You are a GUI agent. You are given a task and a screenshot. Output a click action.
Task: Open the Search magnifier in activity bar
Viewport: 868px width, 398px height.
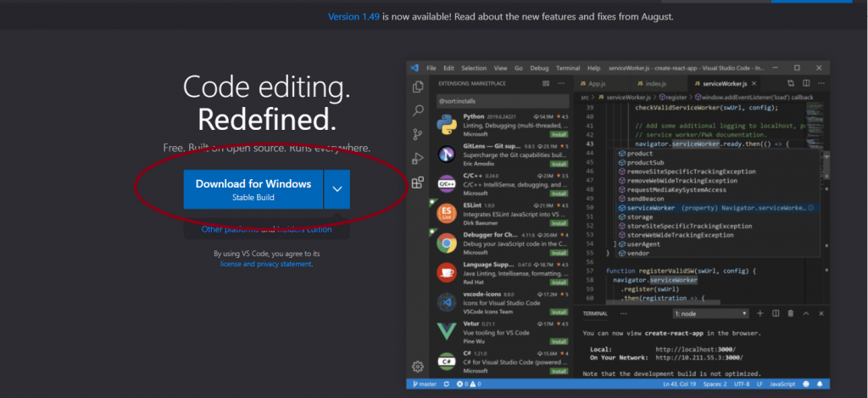point(418,110)
